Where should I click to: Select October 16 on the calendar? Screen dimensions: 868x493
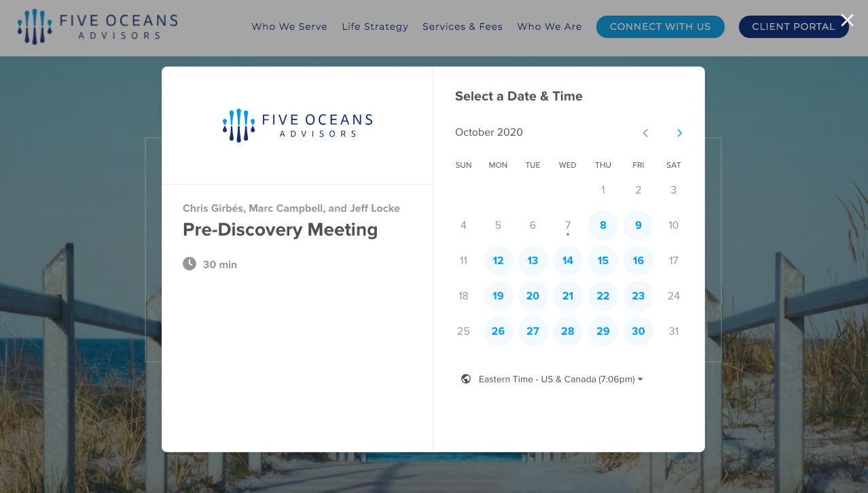[638, 260]
